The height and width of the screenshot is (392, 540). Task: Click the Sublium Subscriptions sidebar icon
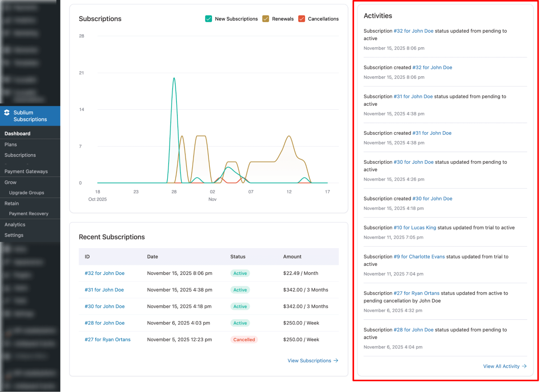(x=7, y=113)
